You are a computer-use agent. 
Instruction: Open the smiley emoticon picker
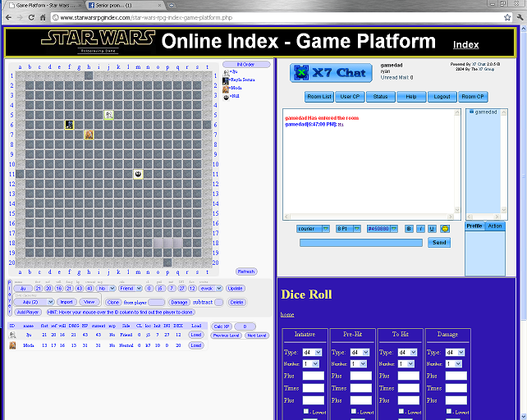(445, 229)
